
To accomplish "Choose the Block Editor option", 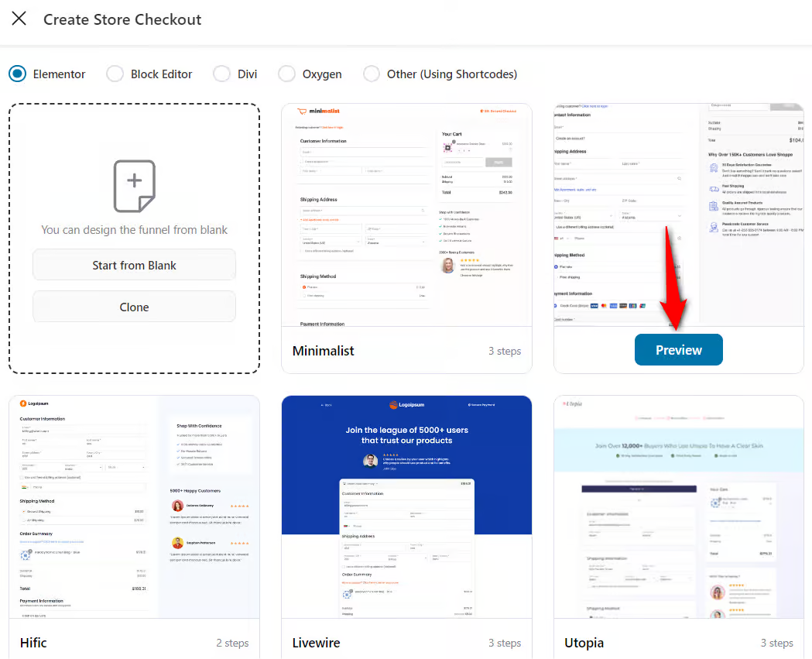I will click(x=115, y=74).
